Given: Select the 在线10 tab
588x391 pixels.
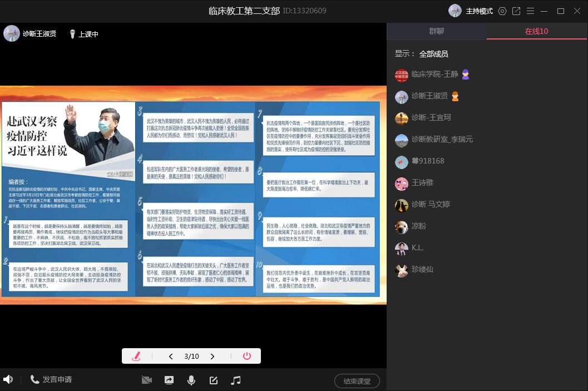Looking at the screenshot, I should tap(537, 31).
